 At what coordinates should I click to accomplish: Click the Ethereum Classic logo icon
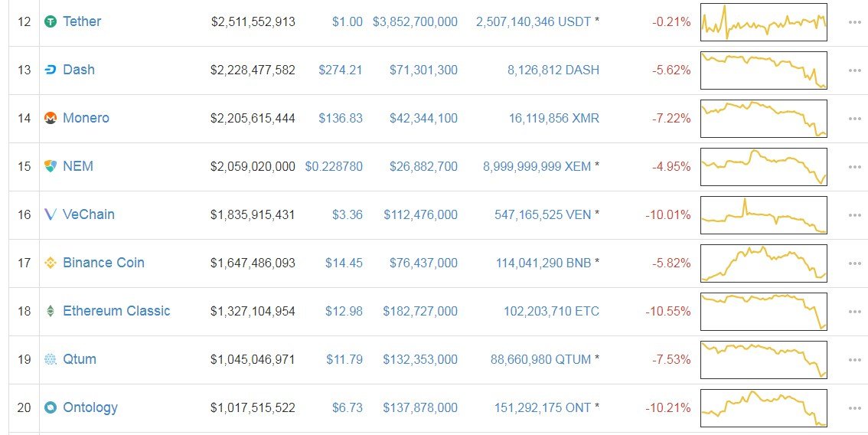pyautogui.click(x=51, y=311)
